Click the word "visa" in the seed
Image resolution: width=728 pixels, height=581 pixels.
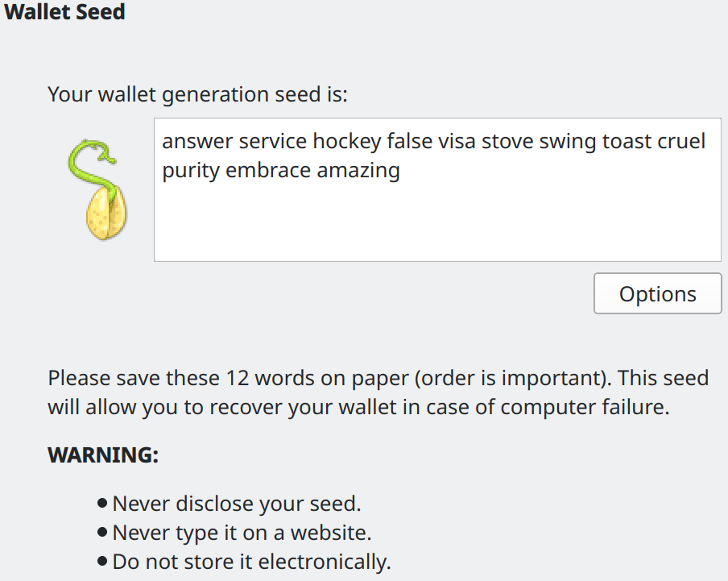tap(457, 142)
